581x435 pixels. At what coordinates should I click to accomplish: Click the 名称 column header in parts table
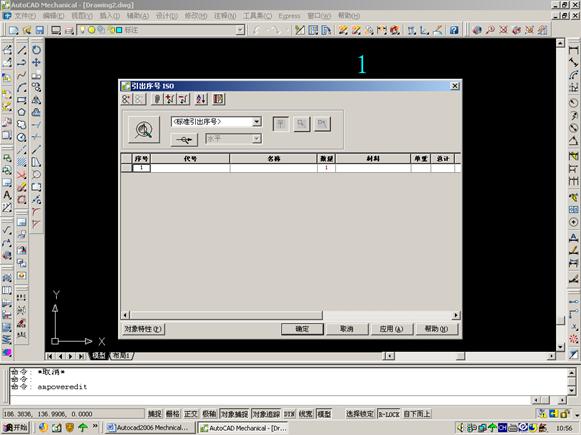tap(273, 159)
